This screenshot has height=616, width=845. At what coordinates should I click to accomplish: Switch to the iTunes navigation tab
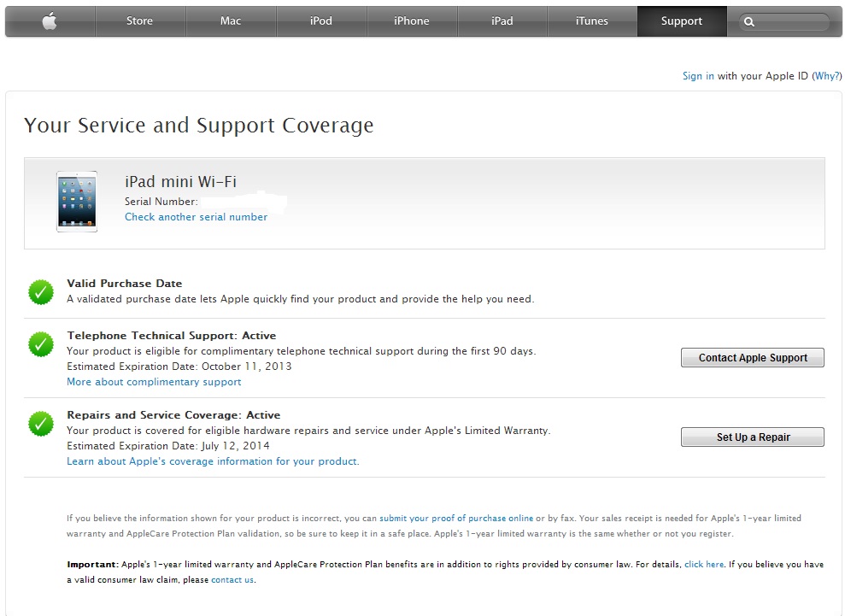(592, 21)
